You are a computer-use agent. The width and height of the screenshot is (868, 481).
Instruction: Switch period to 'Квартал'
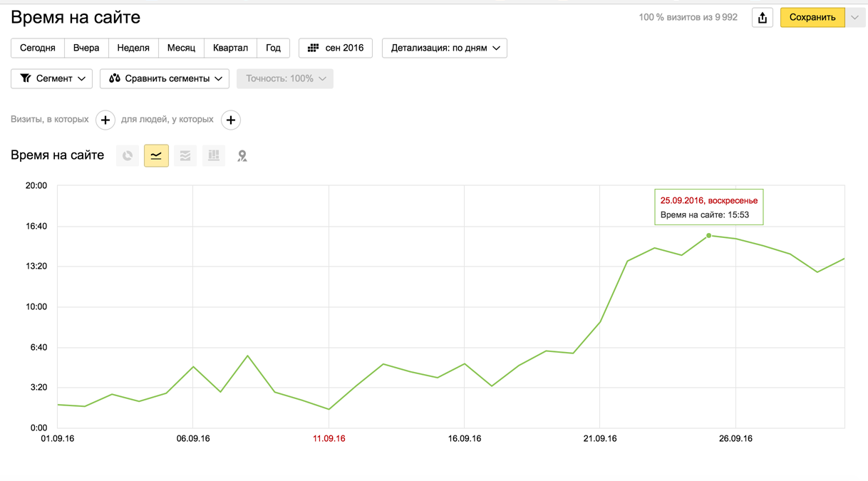point(230,48)
